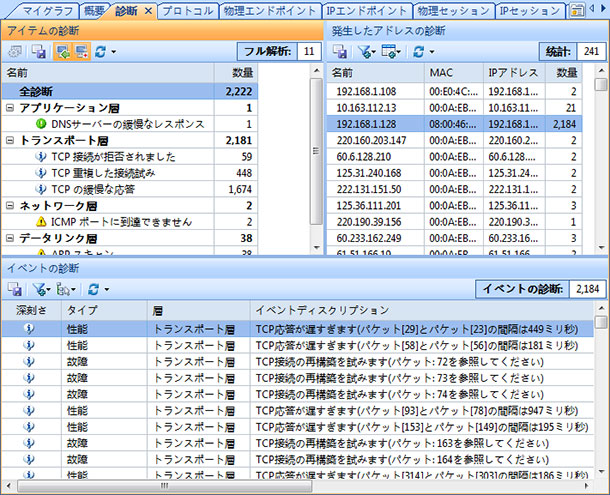Sort addresses by MAC column header
The height and width of the screenshot is (495, 610).
click(441, 73)
